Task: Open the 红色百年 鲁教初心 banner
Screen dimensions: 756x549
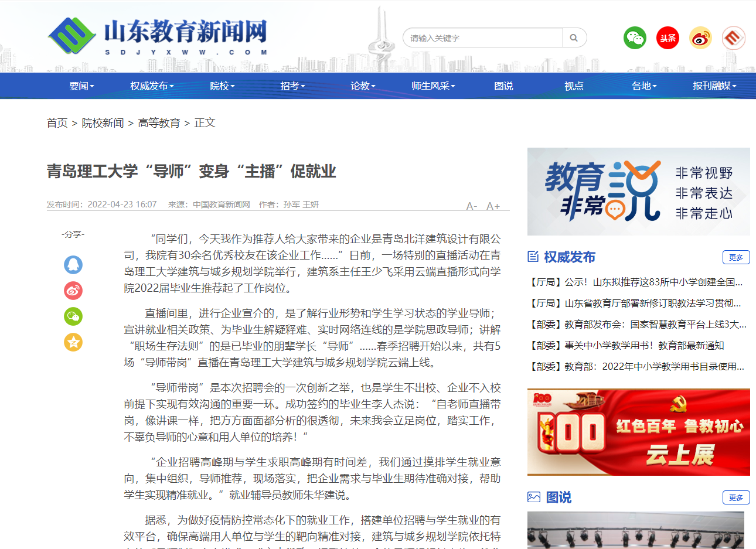Action: [639, 432]
